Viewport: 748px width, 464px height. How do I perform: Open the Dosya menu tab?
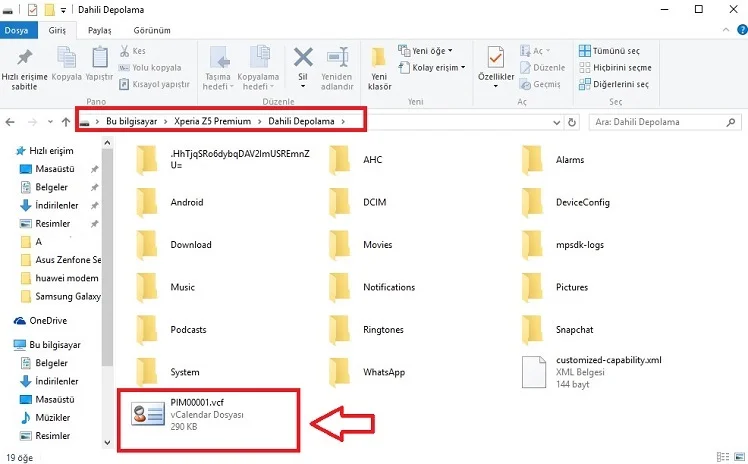point(17,31)
